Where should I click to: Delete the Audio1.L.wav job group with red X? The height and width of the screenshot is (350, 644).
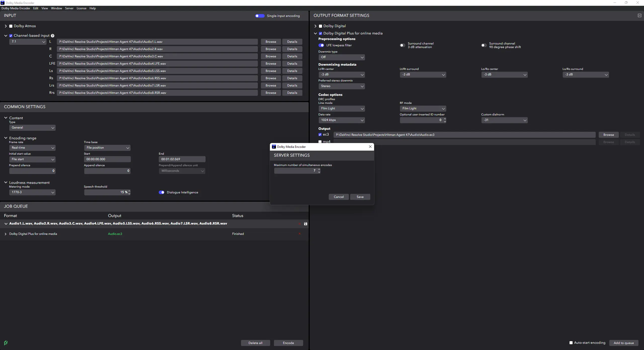click(x=300, y=224)
